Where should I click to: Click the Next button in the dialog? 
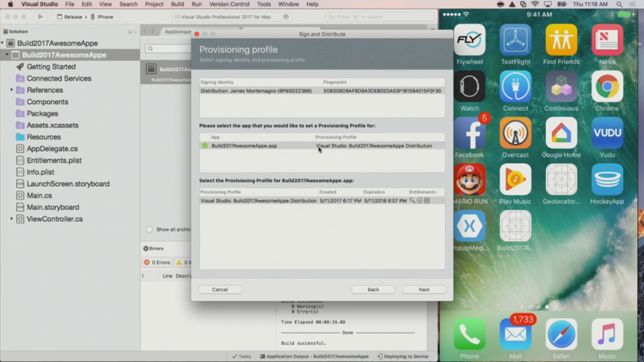point(424,290)
